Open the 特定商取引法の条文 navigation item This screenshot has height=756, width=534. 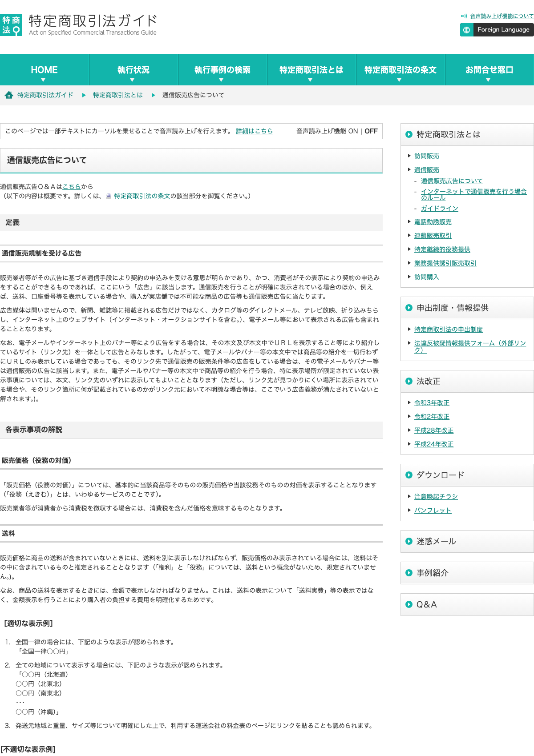400,70
